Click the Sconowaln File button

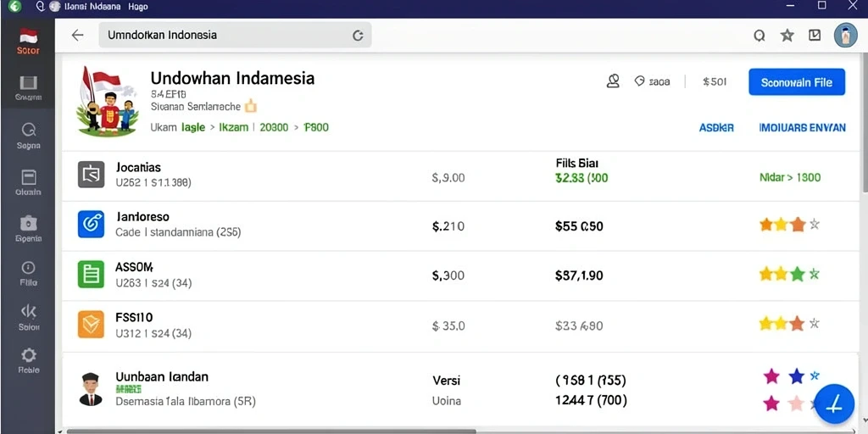(x=797, y=82)
